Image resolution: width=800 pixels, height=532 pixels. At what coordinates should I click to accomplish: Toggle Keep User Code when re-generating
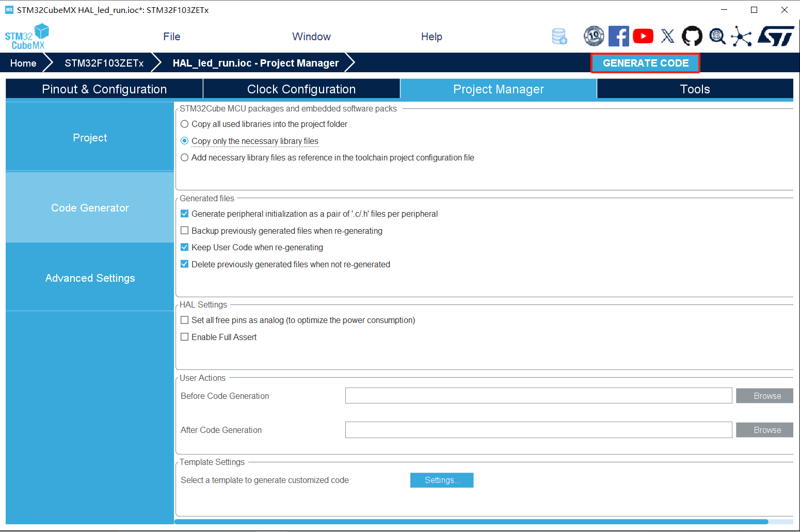pyautogui.click(x=184, y=247)
